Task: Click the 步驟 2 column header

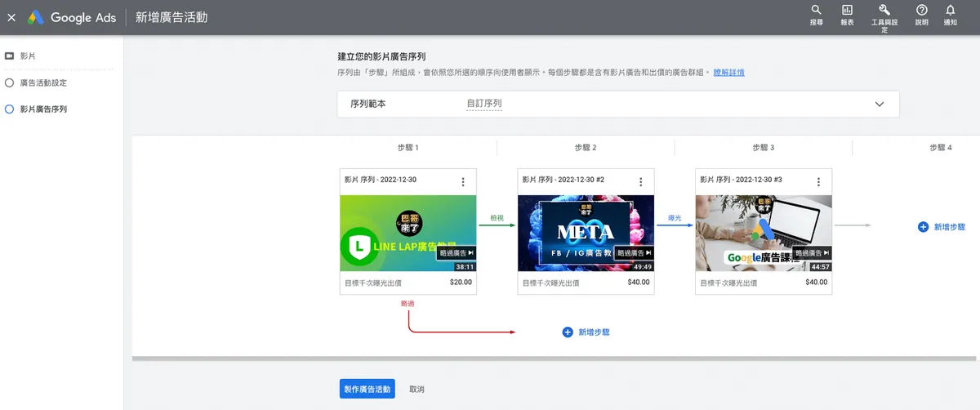Action: tap(586, 148)
